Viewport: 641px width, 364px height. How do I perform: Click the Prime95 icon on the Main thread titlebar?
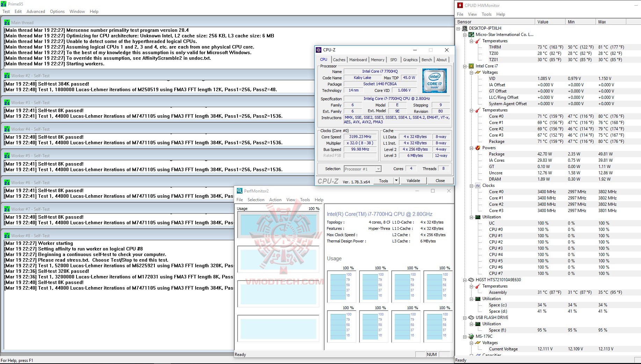click(7, 22)
